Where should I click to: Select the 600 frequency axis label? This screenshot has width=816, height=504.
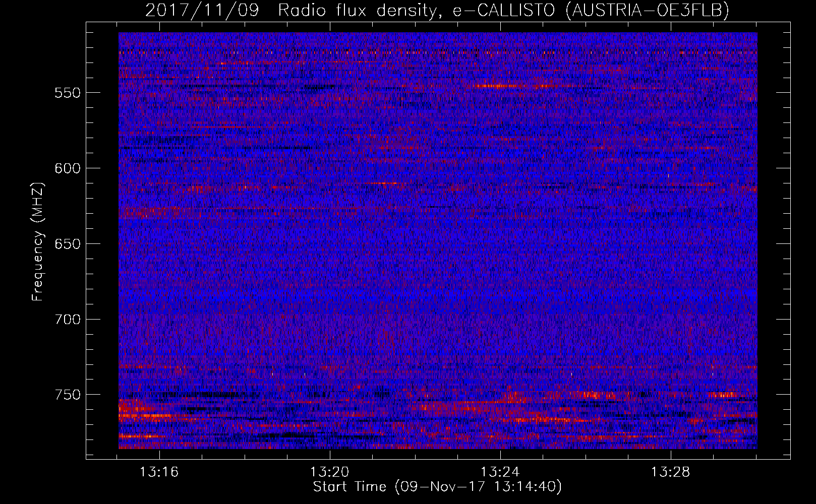tap(67, 168)
